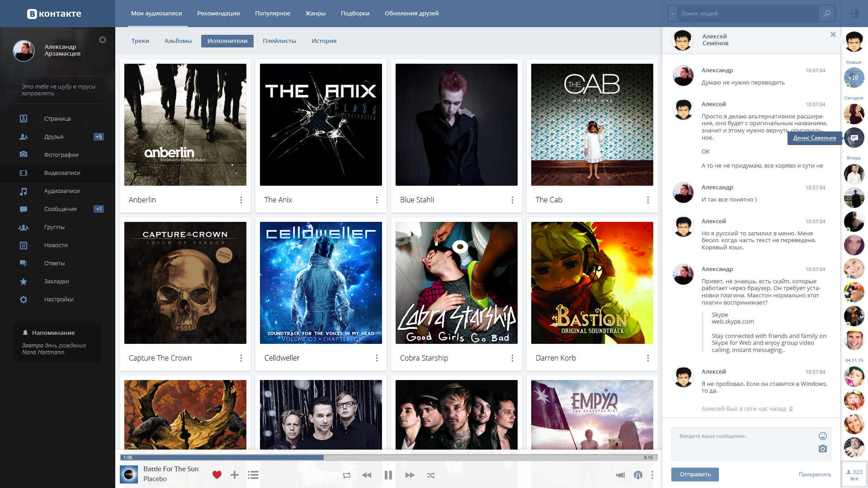Open Фотографии camera icon

(x=24, y=155)
